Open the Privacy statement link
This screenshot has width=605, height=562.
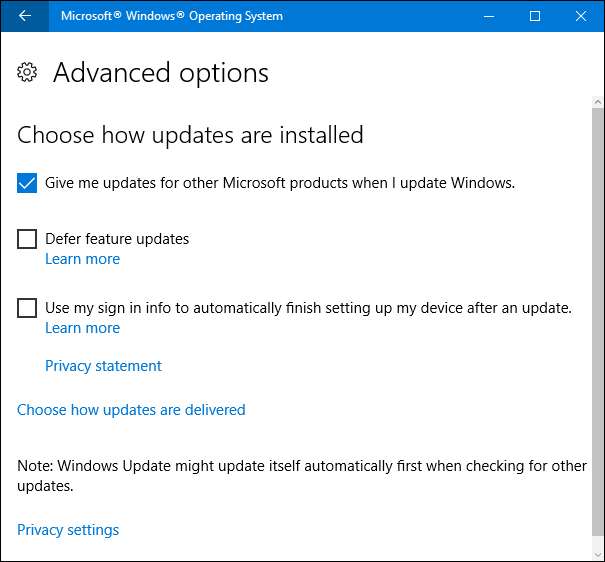click(103, 366)
